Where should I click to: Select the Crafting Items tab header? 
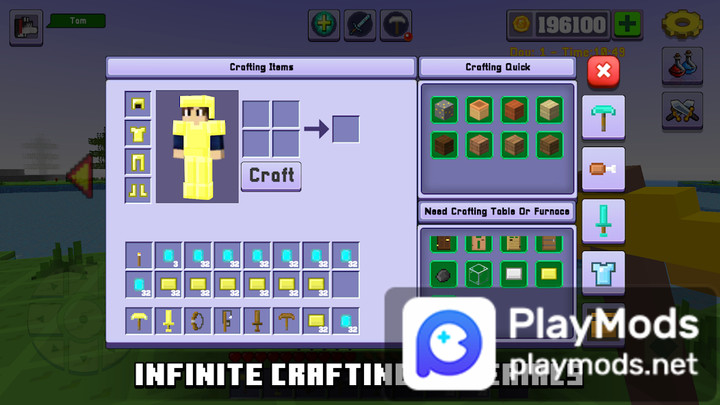tap(260, 67)
